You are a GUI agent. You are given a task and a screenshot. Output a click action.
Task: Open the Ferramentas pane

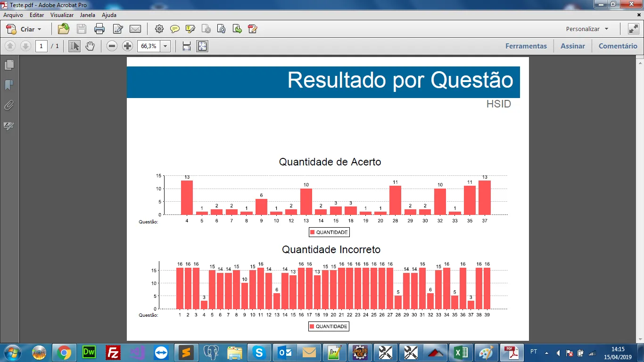click(526, 46)
